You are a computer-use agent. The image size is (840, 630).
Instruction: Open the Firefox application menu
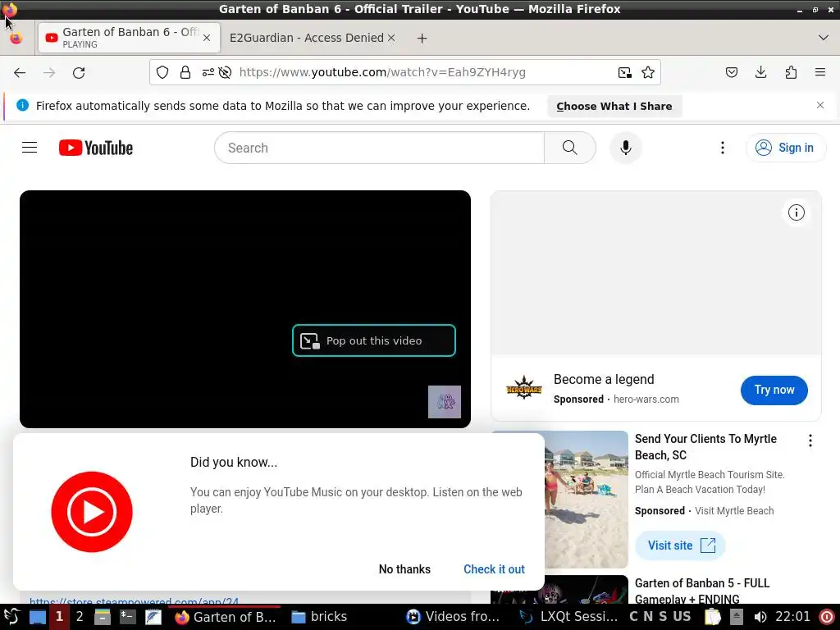pyautogui.click(x=820, y=72)
